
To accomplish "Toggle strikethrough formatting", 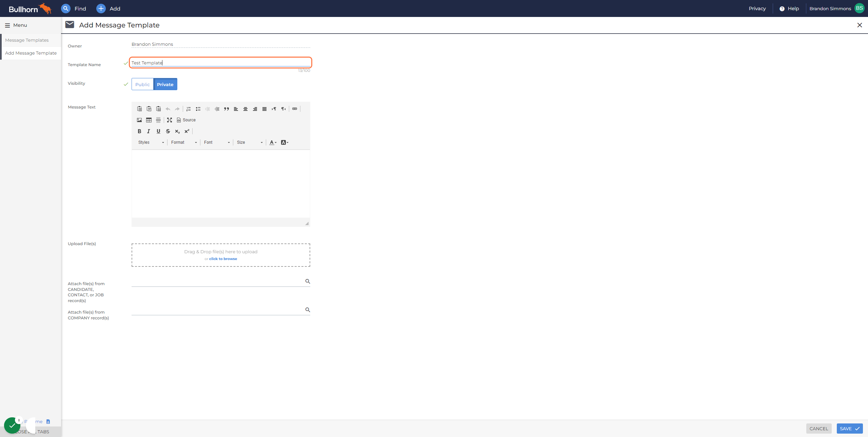I will coord(168,131).
